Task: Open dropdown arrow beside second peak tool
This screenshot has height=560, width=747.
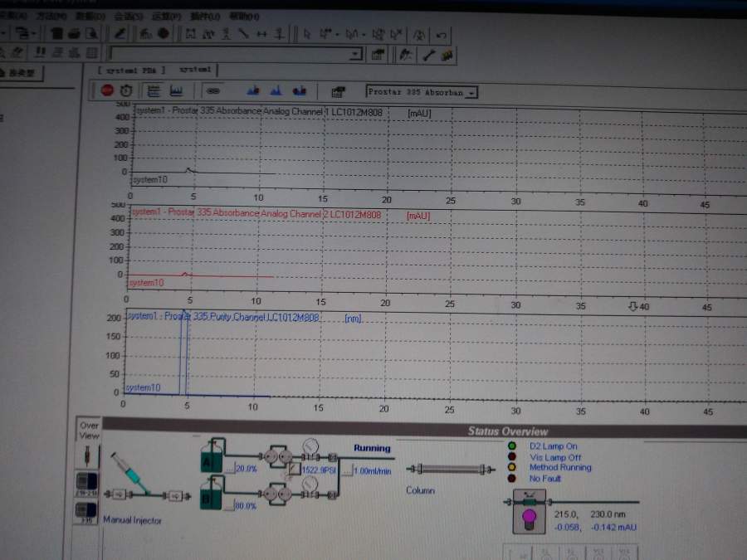Action: click(x=364, y=35)
